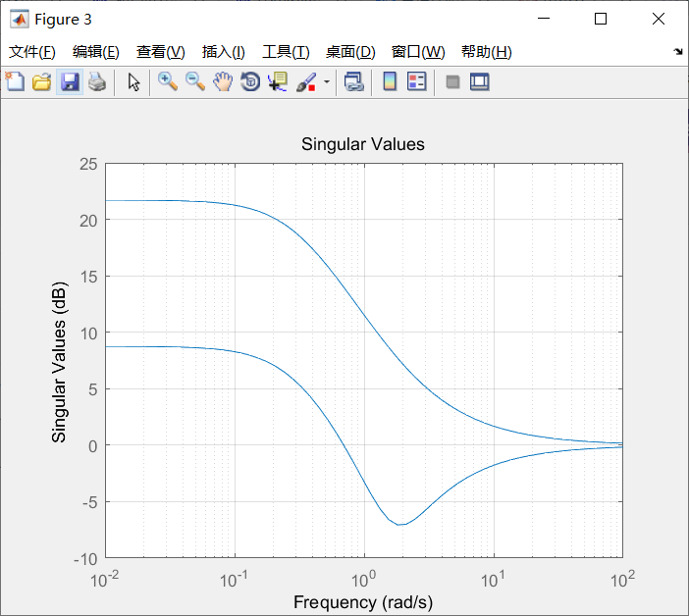Open the 查看(V) menu
This screenshot has width=689, height=616.
click(160, 52)
